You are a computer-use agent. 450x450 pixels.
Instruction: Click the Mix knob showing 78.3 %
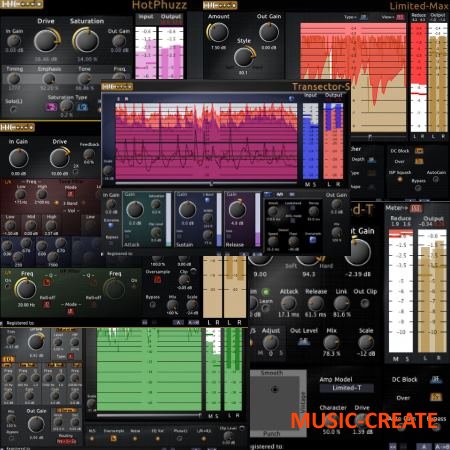coord(331,342)
